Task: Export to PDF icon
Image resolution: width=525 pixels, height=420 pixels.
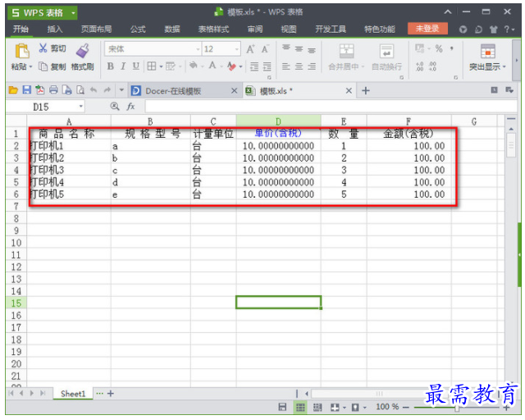Action: coord(40,89)
